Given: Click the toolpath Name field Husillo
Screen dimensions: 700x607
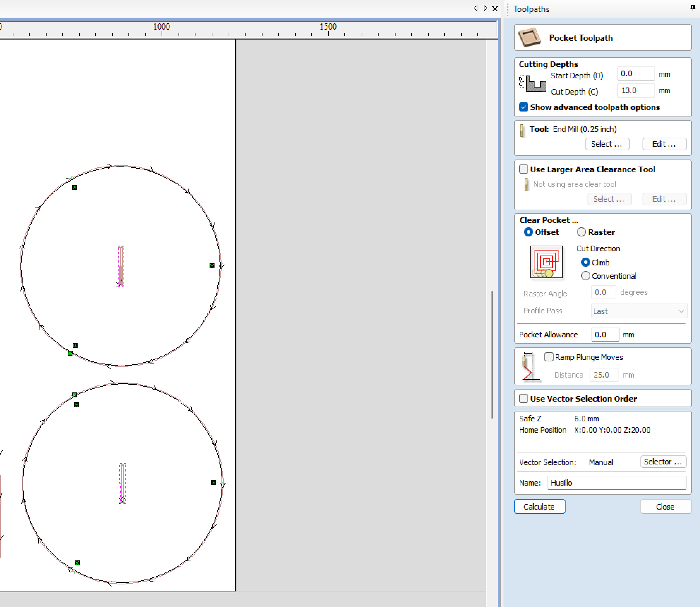Looking at the screenshot, I should point(617,483).
